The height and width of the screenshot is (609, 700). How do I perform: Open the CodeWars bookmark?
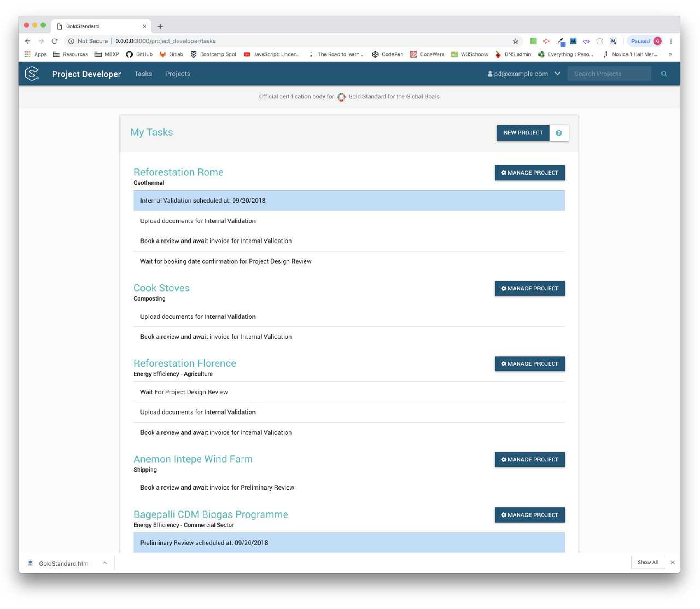(427, 54)
